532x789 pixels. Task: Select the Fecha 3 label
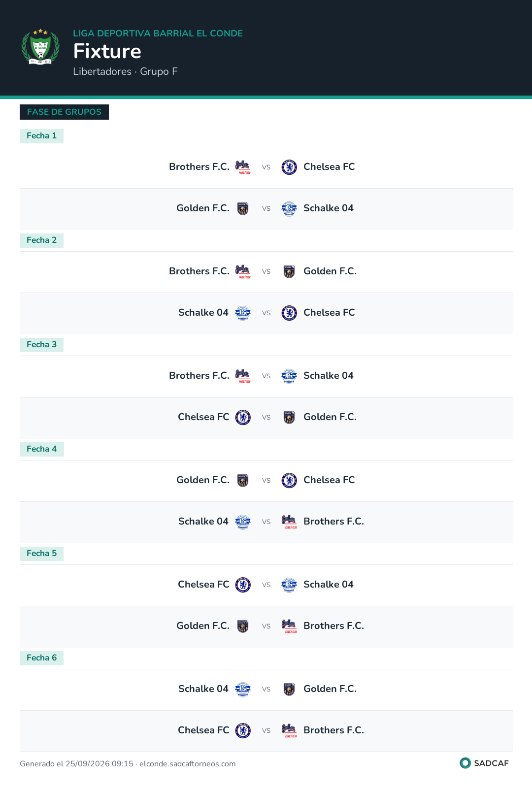pyautogui.click(x=41, y=345)
